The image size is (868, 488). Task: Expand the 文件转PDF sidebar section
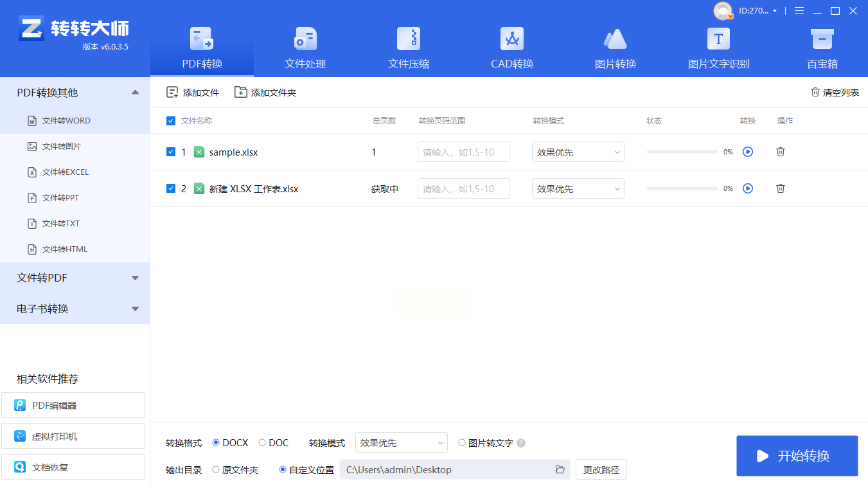pos(75,278)
